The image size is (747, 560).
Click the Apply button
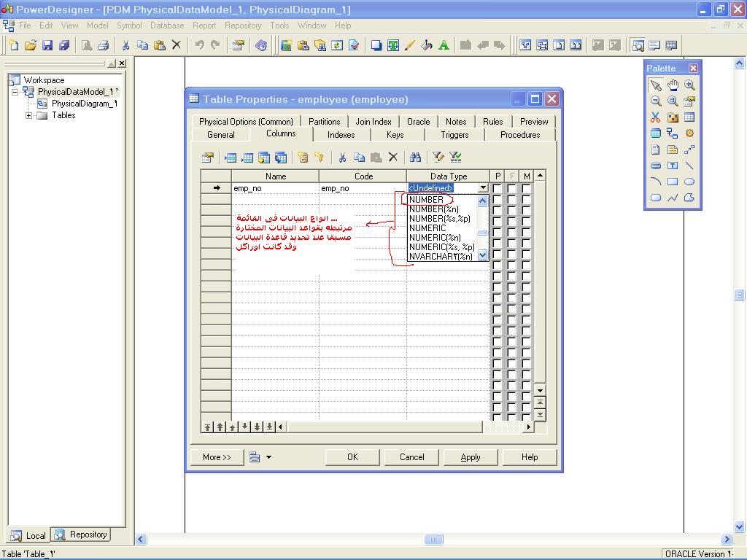tap(471, 457)
